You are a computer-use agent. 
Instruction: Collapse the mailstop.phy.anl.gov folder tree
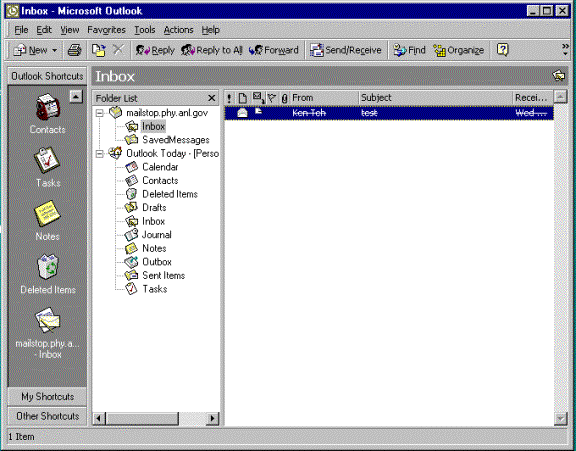pos(99,113)
